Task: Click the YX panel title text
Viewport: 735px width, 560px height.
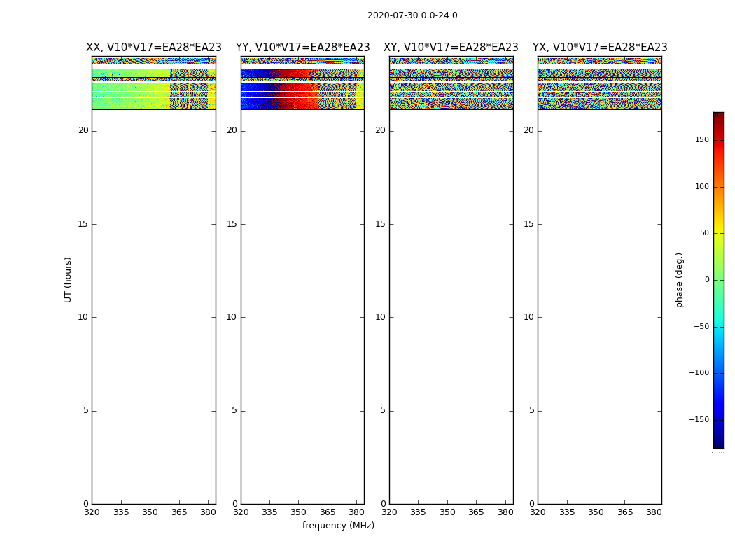Action: coord(600,48)
